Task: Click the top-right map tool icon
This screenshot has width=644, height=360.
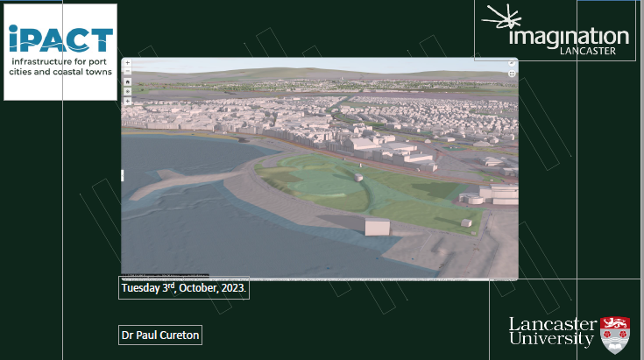Action: 511,64
